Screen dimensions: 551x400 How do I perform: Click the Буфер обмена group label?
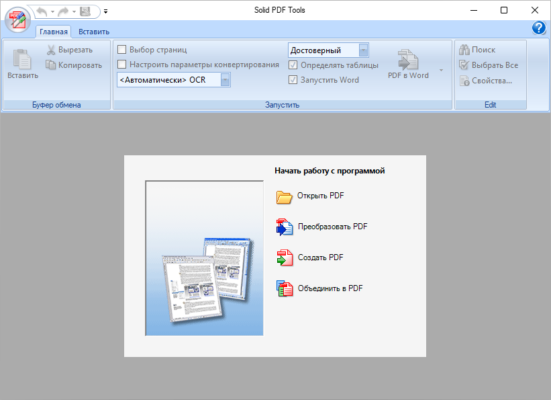[57, 105]
